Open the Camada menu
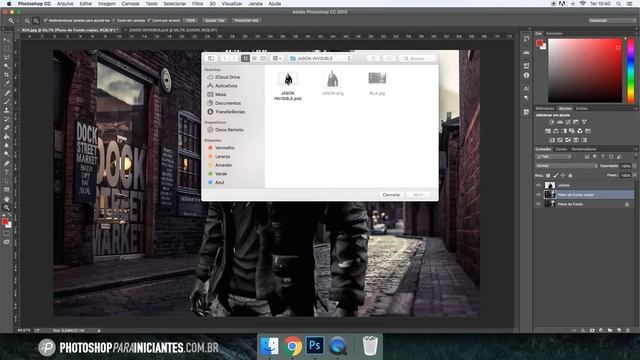The width and height of the screenshot is (640, 360). pos(130,3)
